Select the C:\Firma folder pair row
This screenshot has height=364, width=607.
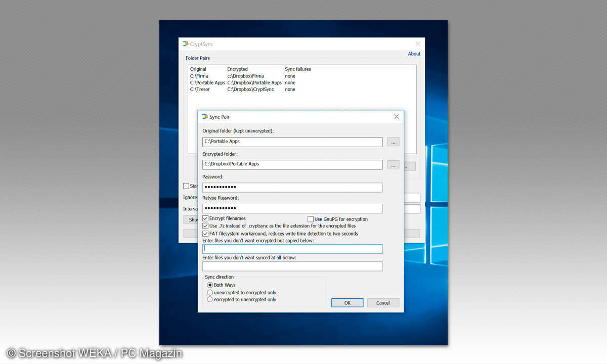[302, 76]
